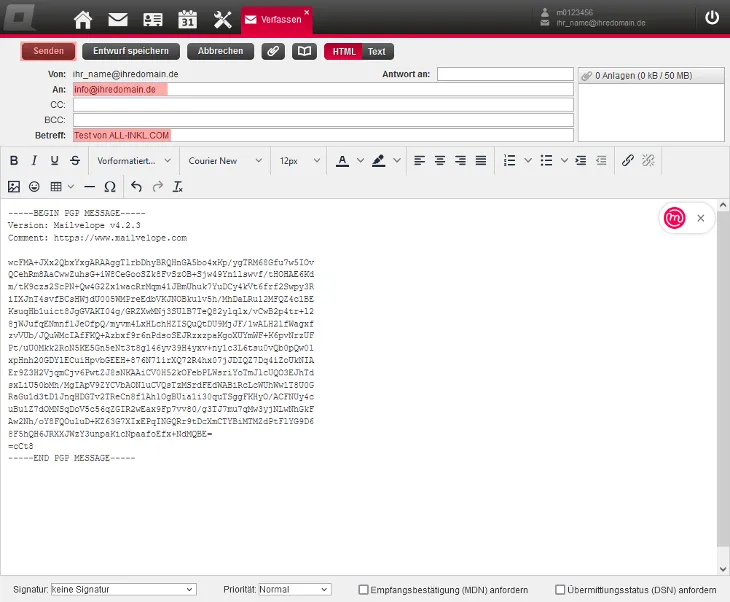This screenshot has width=730, height=602.
Task: Log out with the power icon
Action: tap(712, 18)
